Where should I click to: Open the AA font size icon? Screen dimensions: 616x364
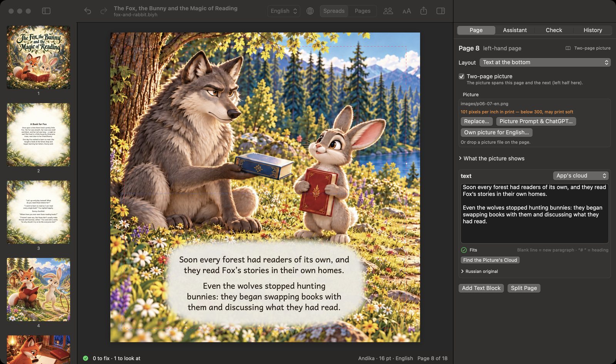[407, 11]
